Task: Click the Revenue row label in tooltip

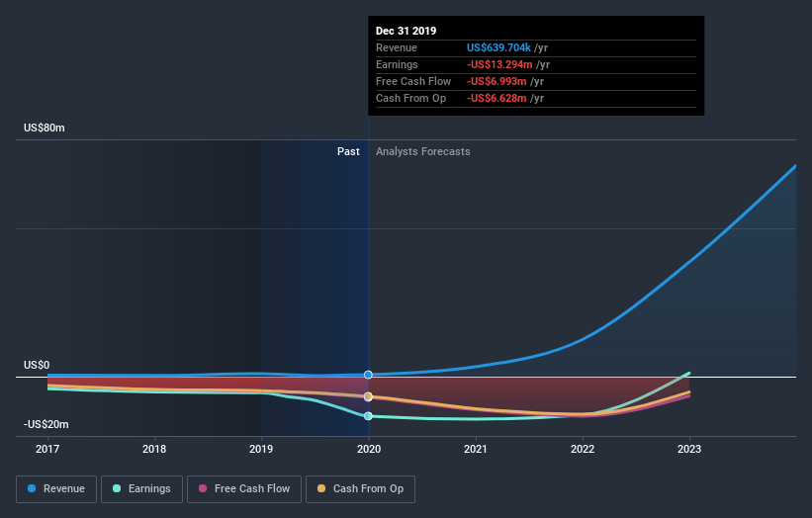Action: tap(397, 47)
